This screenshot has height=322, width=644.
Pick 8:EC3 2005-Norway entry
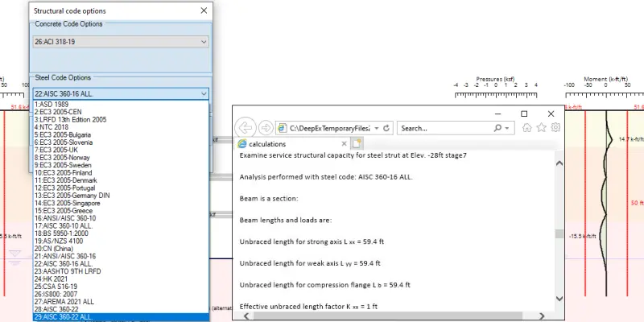[x=62, y=157]
